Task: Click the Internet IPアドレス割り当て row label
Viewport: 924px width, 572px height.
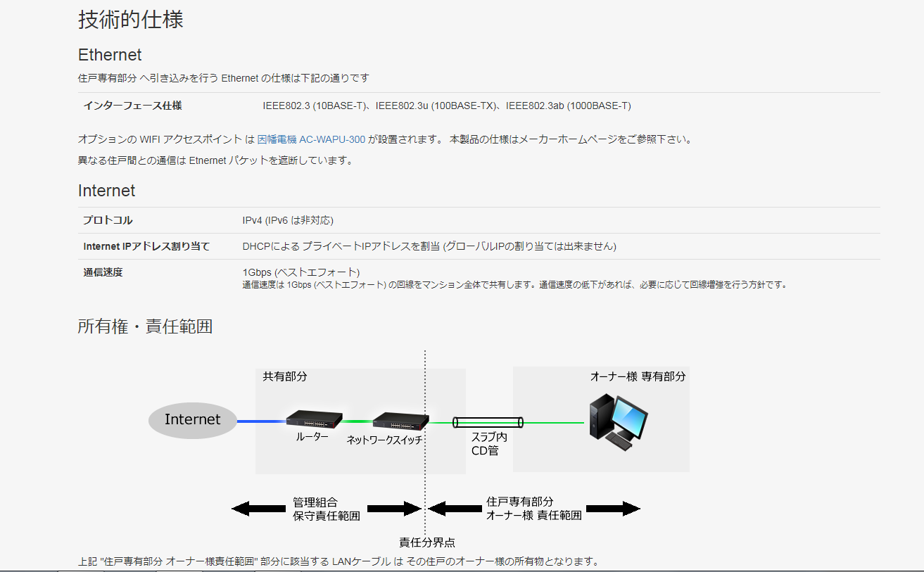Action: tap(146, 246)
